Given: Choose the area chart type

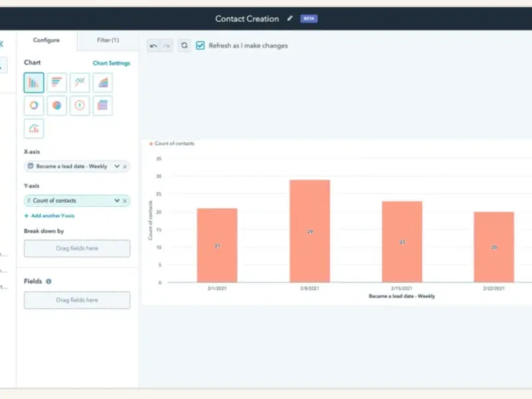Looking at the screenshot, I should pos(102,82).
